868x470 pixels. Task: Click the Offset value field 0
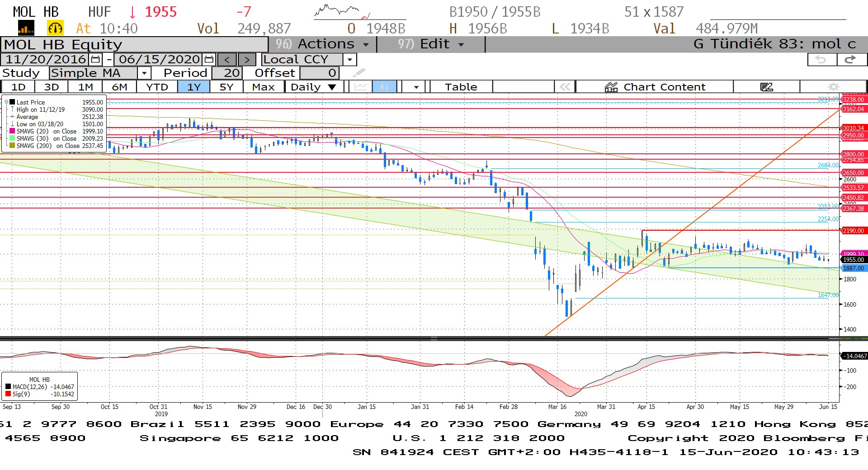click(x=319, y=73)
